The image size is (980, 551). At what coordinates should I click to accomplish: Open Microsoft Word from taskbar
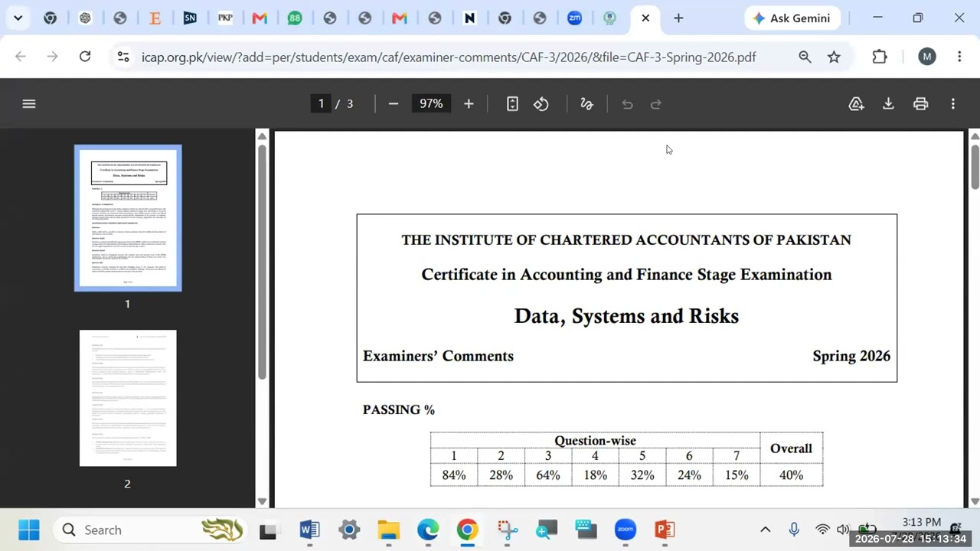click(x=309, y=530)
